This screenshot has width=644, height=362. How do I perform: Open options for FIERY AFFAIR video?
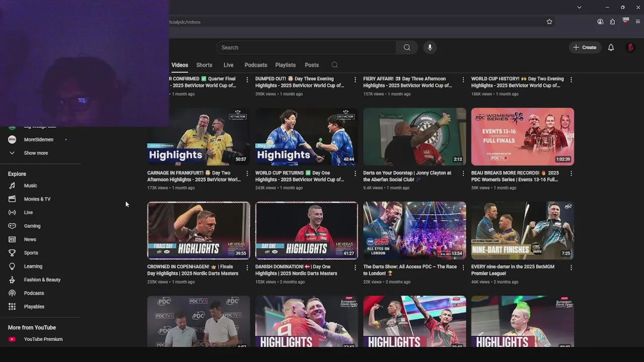point(463,79)
